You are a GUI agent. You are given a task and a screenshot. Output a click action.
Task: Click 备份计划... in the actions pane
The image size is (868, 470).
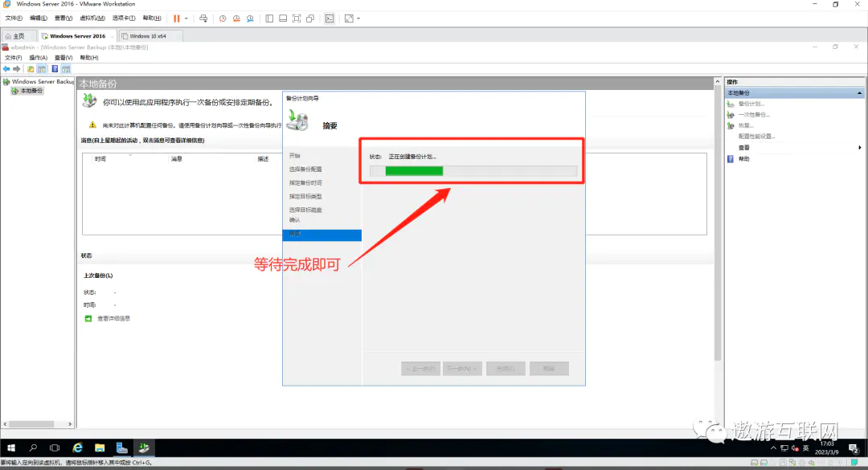pyautogui.click(x=751, y=104)
